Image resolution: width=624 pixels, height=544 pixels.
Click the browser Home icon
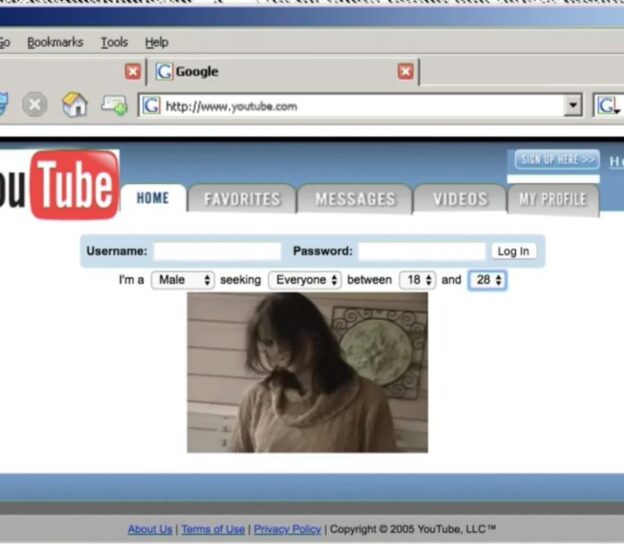74,105
